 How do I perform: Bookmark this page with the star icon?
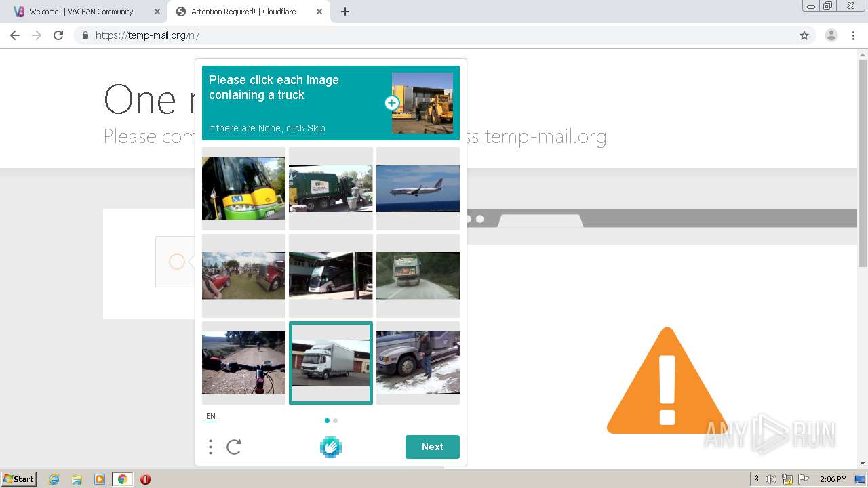tap(804, 35)
